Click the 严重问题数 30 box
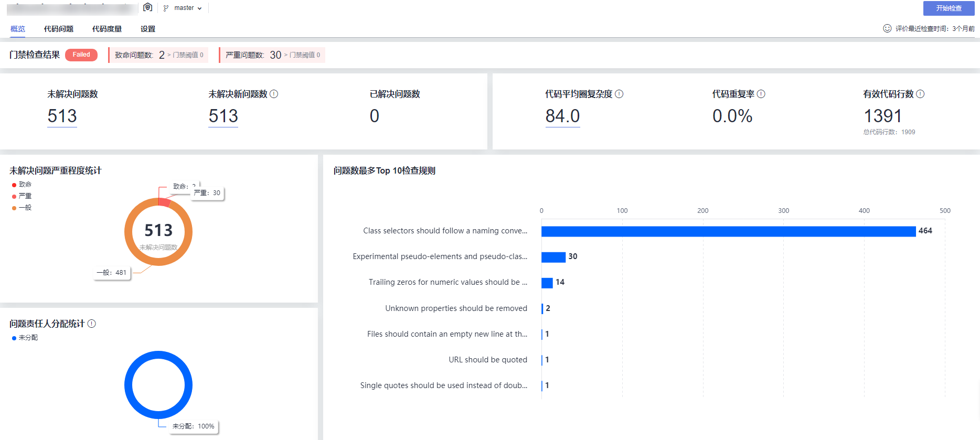Viewport: 980px width, 440px height. click(x=272, y=55)
